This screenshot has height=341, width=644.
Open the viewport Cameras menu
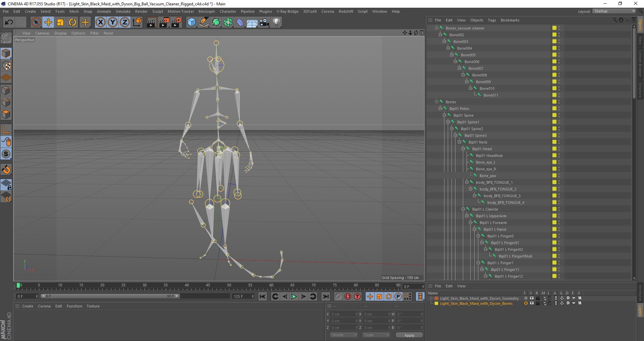(x=42, y=33)
